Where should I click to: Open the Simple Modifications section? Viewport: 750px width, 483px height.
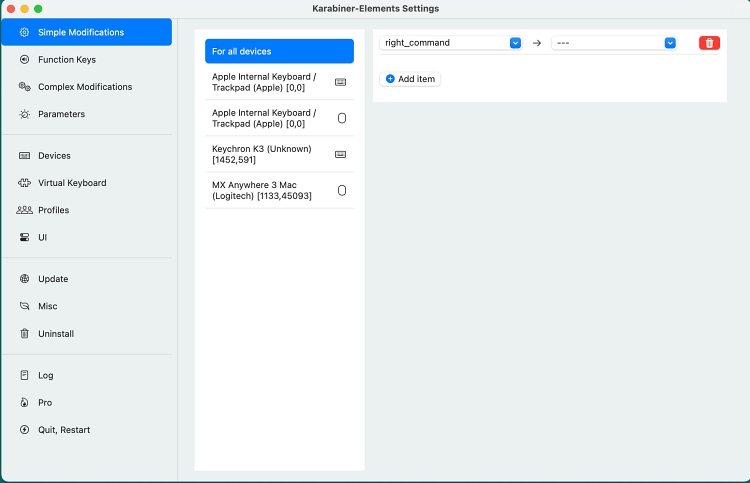[x=87, y=32]
